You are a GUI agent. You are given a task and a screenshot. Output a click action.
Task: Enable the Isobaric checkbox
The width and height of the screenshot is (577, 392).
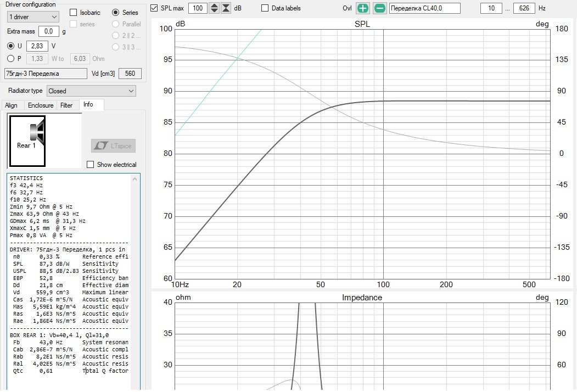74,12
